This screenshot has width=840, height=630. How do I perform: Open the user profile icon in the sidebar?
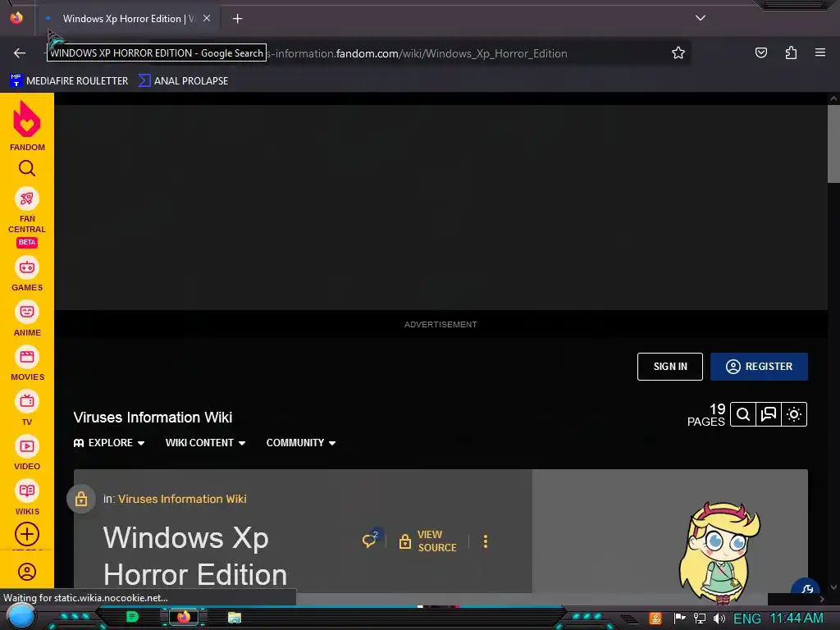click(x=27, y=572)
